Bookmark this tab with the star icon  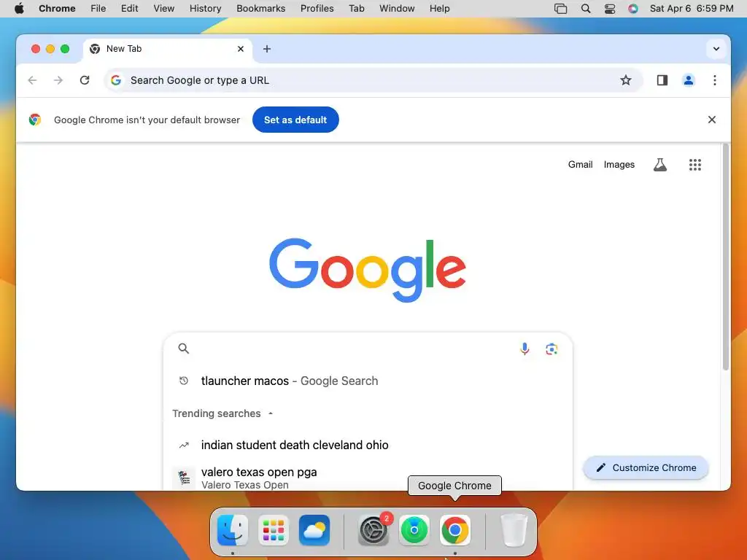click(x=625, y=80)
